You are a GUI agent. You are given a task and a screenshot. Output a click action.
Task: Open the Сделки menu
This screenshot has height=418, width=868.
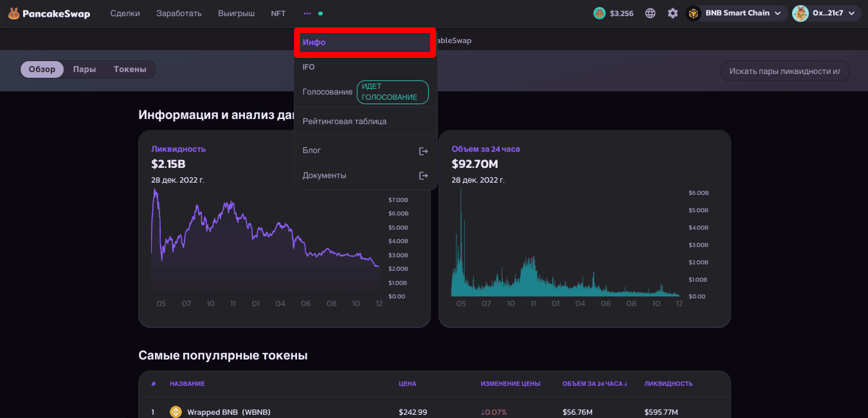point(125,14)
